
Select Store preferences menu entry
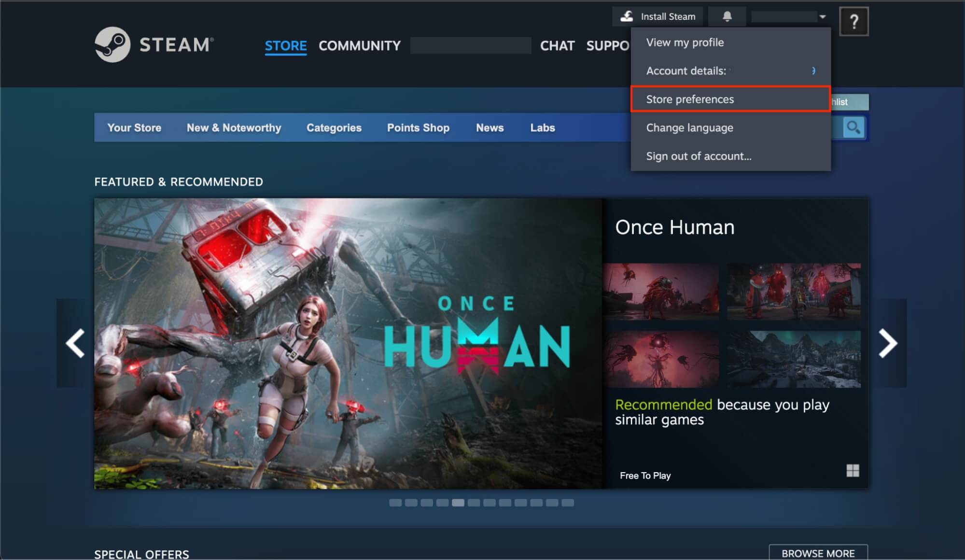[731, 99]
